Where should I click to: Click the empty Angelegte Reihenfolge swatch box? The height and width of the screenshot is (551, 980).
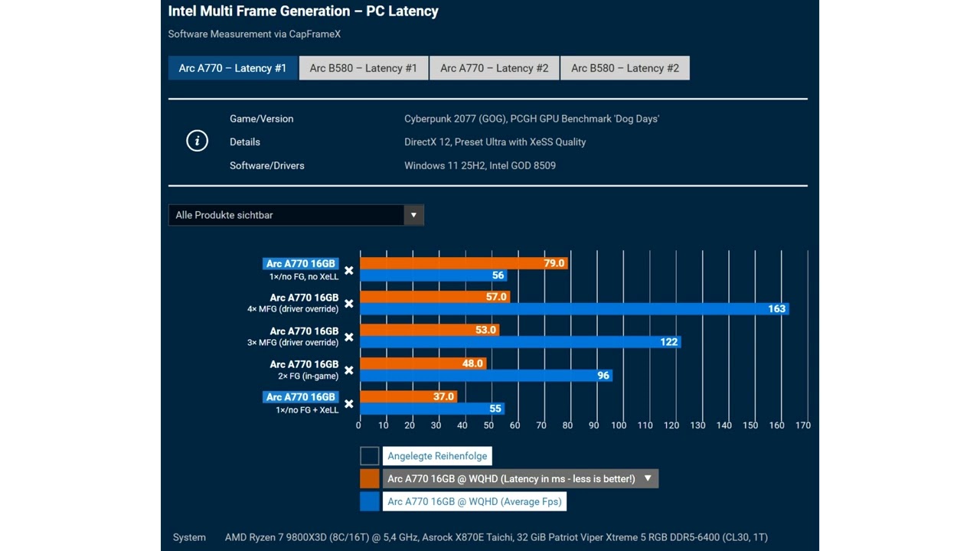pyautogui.click(x=370, y=456)
